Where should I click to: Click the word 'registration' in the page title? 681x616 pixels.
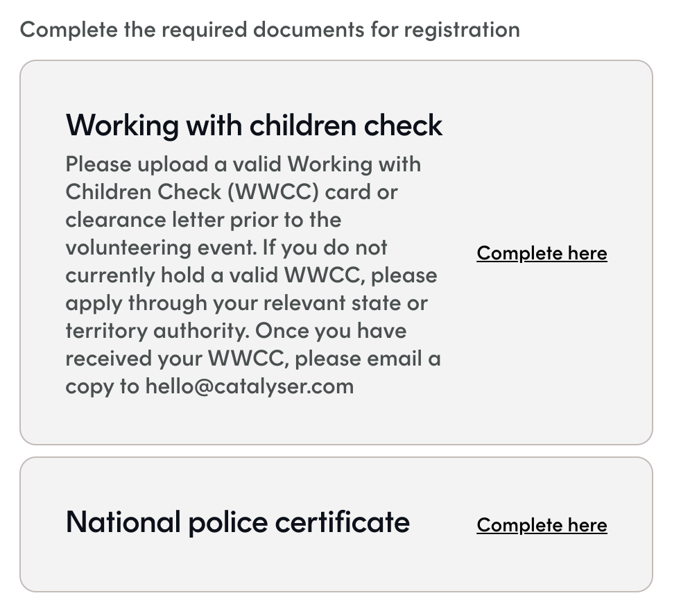coord(462,31)
